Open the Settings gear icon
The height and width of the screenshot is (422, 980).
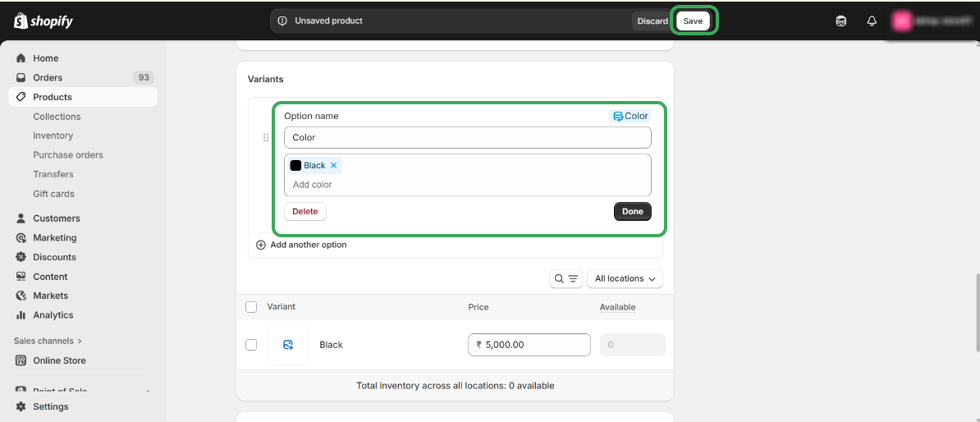pos(21,407)
